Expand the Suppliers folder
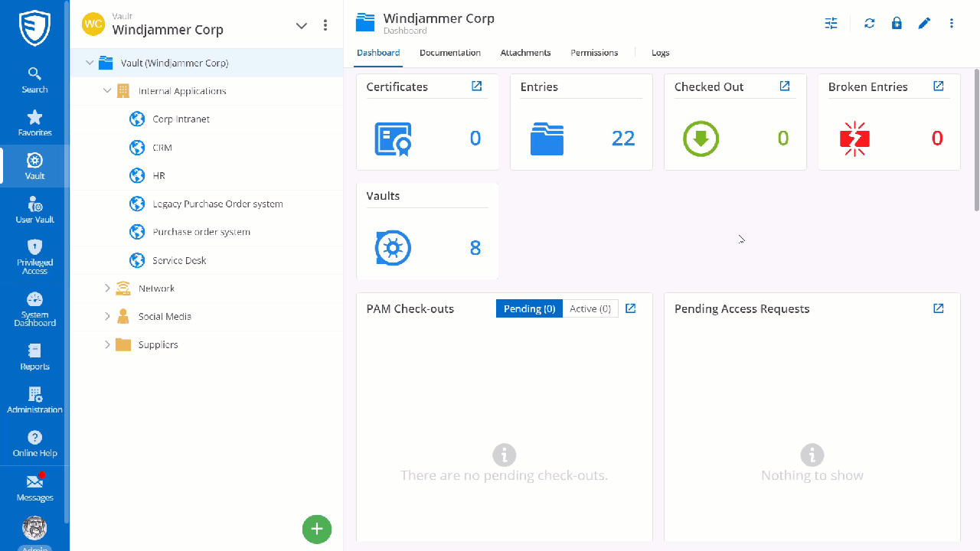Image resolution: width=980 pixels, height=551 pixels. [107, 344]
